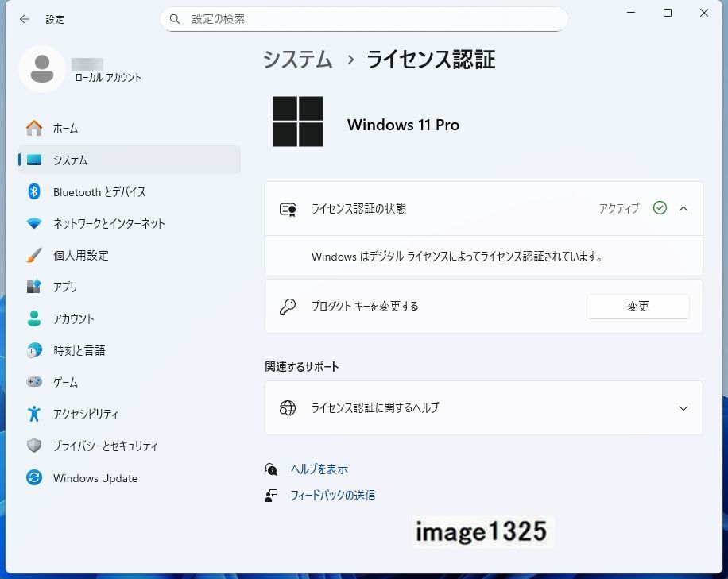Click the key icon for プロダクト キー
728x579 pixels.
[x=288, y=307]
